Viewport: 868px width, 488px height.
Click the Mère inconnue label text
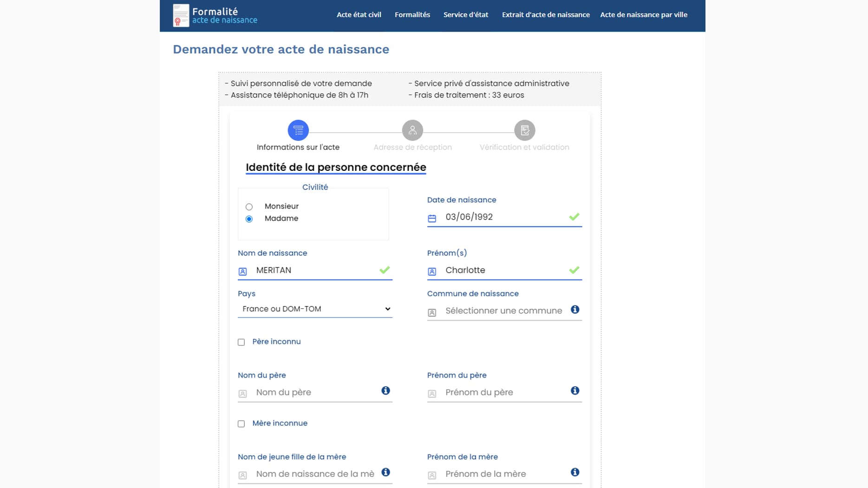point(280,423)
